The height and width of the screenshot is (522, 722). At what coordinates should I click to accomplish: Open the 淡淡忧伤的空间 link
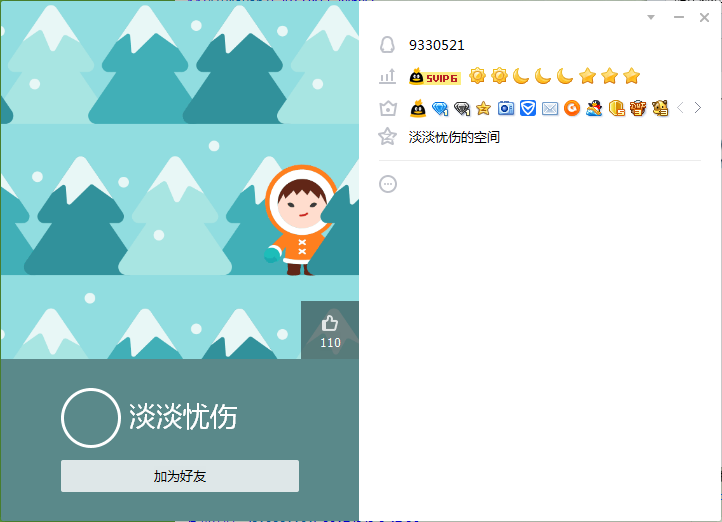point(454,137)
